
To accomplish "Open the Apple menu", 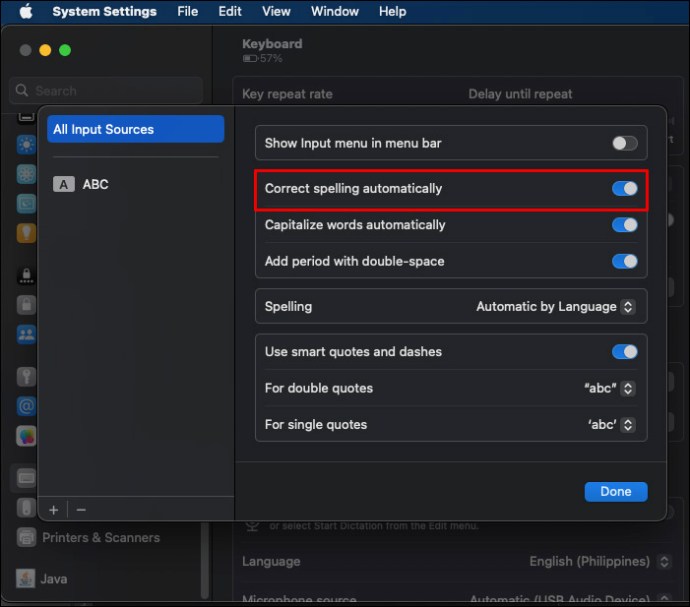I will [26, 11].
